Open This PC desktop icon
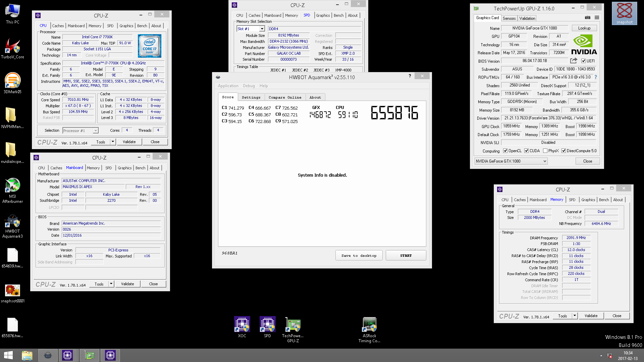 pos(12,14)
